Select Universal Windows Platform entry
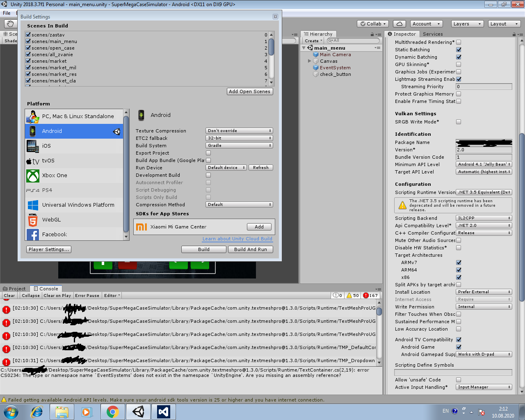 tap(74, 205)
